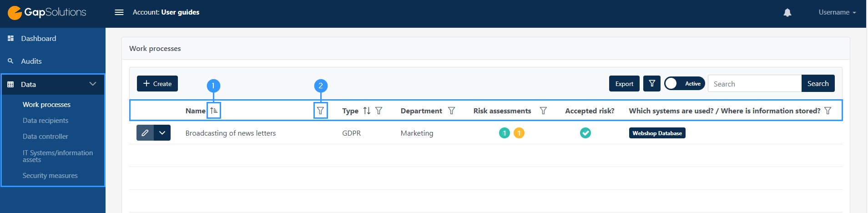Click the Account: User guides label
The width and height of the screenshot is (868, 213).
pos(166,12)
